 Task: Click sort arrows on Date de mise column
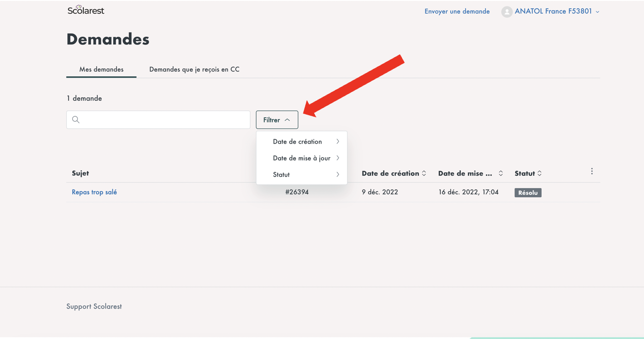pyautogui.click(x=500, y=174)
